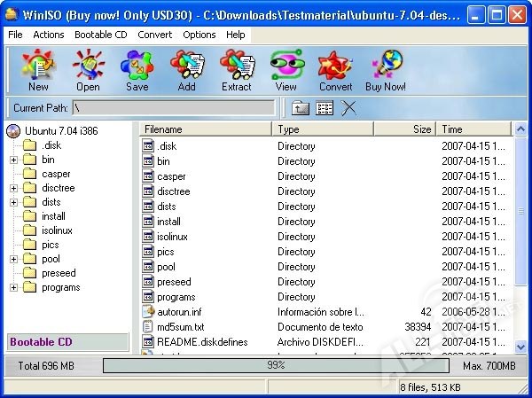Screen dimensions: 532x398
Task: Click the Convert toolbar icon
Action: tap(336, 70)
